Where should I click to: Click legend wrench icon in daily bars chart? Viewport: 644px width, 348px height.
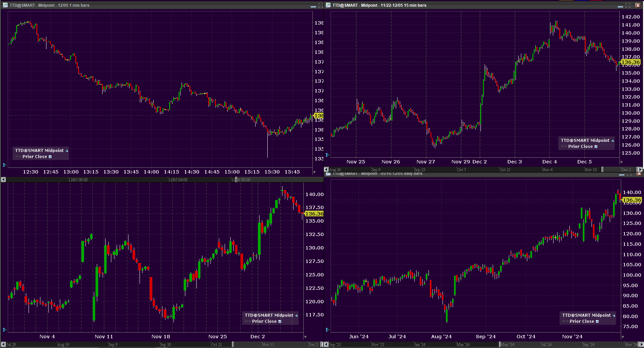pyautogui.click(x=614, y=315)
